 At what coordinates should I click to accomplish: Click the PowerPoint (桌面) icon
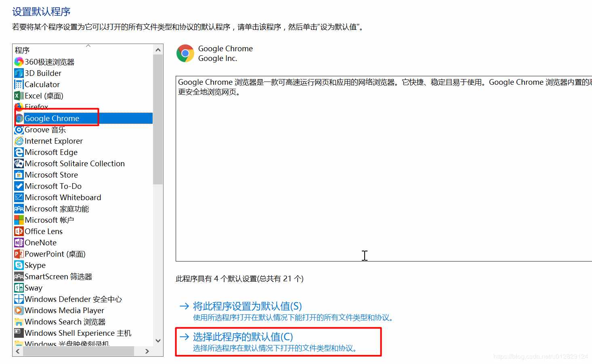19,254
